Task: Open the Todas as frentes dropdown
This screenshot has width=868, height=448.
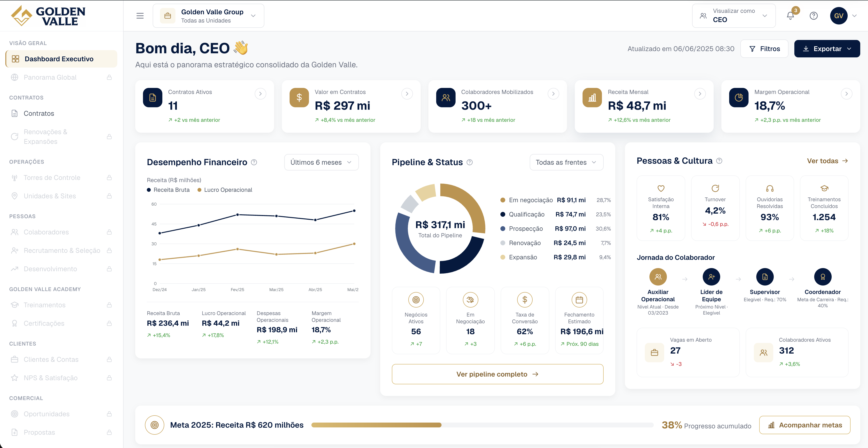Action: (566, 162)
